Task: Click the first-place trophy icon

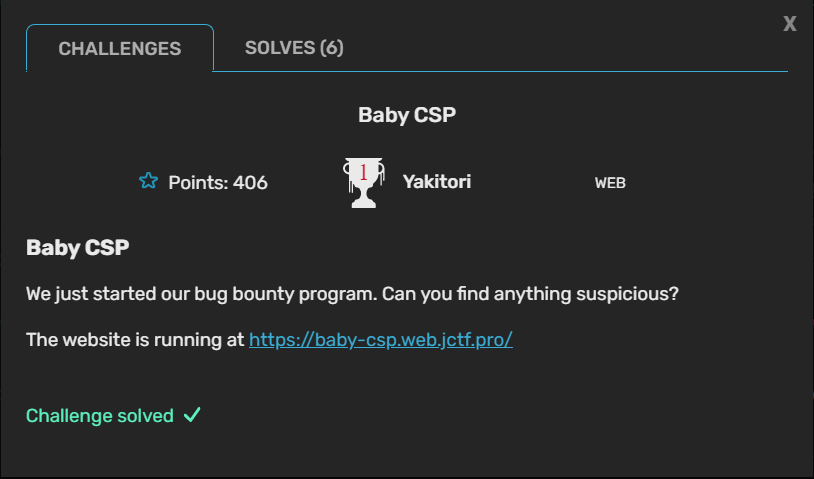Action: point(363,183)
